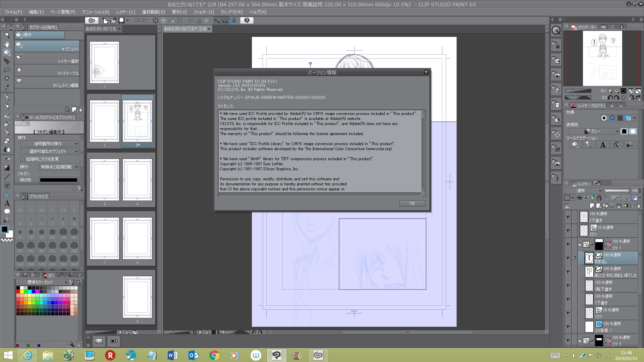Open the 選択可能なオブジェクト dropdown
The image size is (644, 362).
pos(49,152)
